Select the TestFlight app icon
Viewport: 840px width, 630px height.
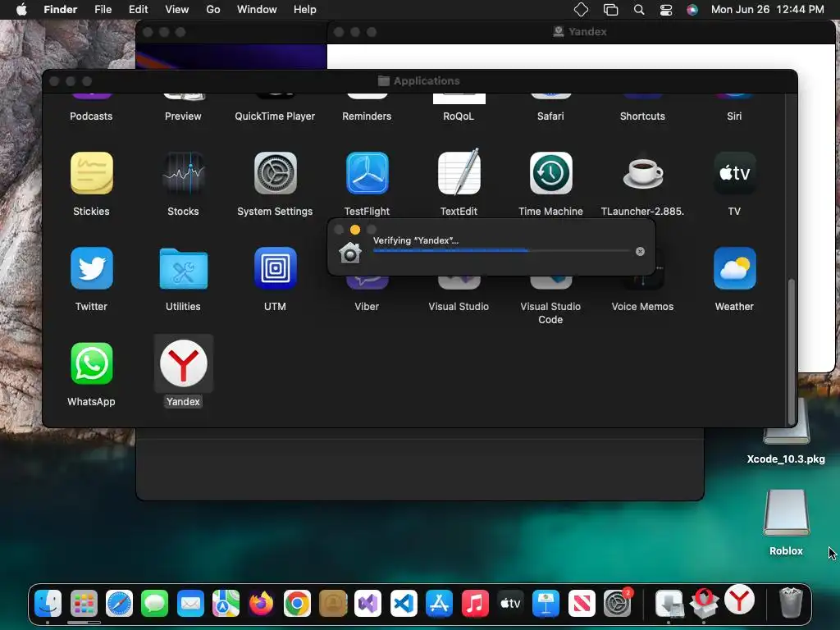coord(367,173)
